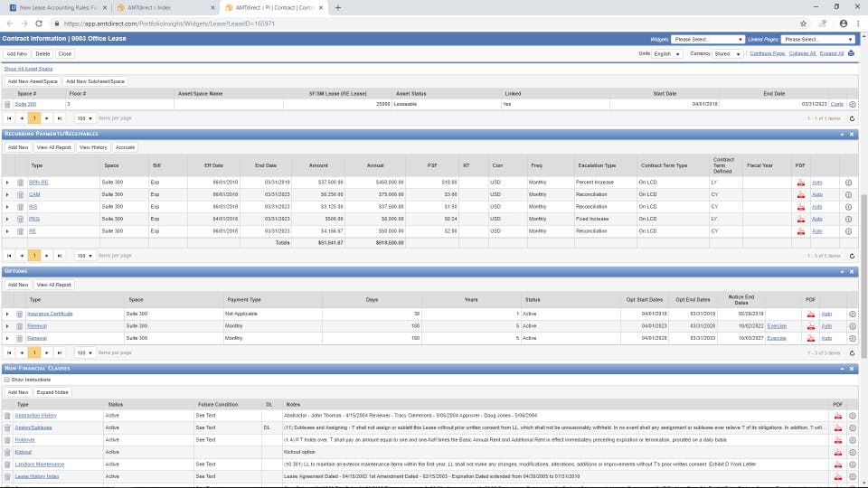Click trash icon for the Holdover clause
This screenshot has width=868, height=488.
click(8, 439)
